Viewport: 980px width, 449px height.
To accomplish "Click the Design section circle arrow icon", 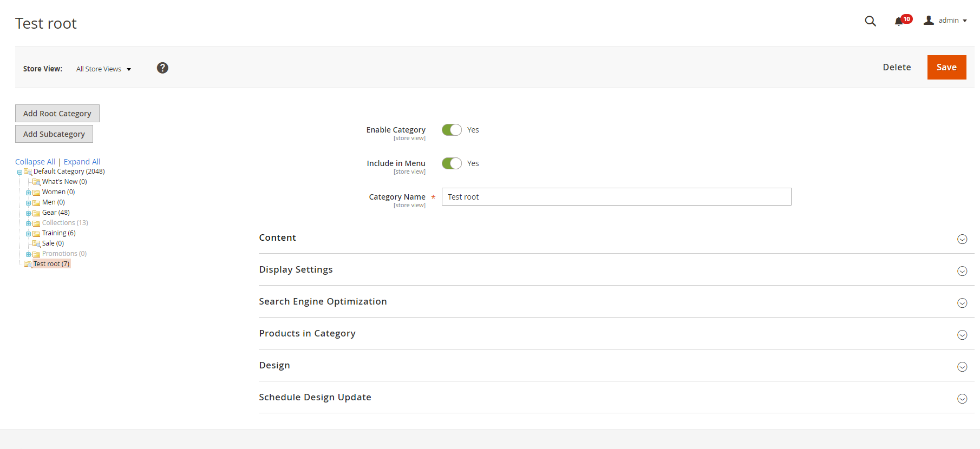I will tap(962, 367).
